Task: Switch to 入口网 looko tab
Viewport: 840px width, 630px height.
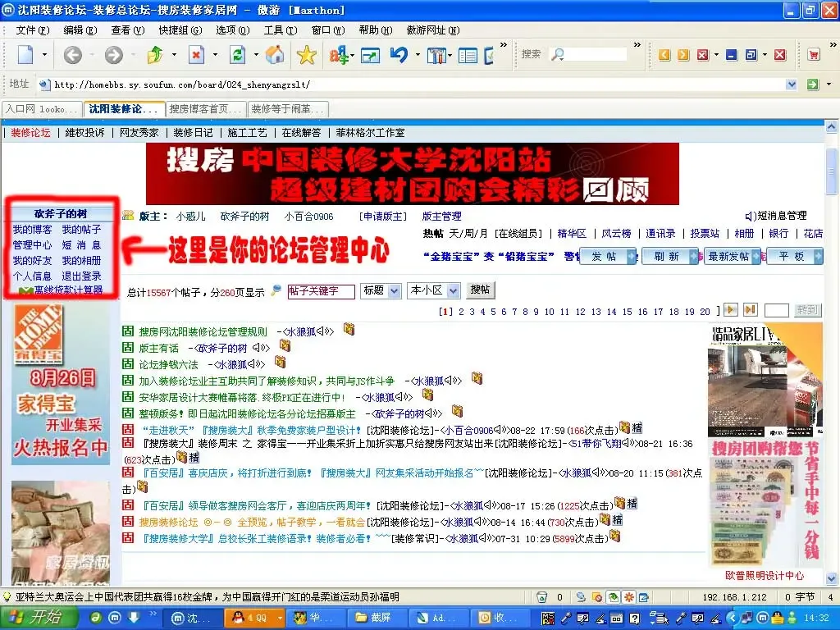Action: click(x=43, y=109)
